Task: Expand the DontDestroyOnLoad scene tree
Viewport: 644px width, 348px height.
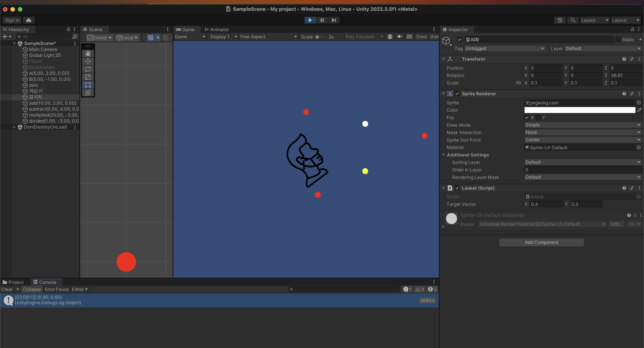Action: tap(14, 127)
